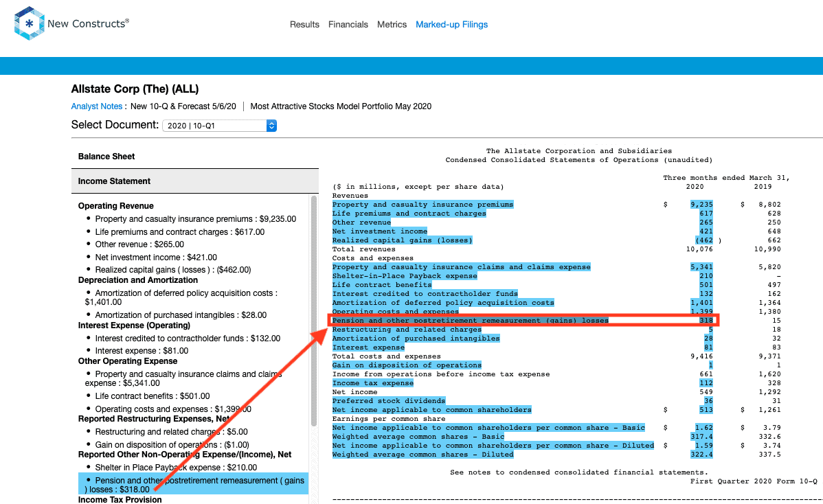Click the New Constructs hexagon logo

click(x=29, y=23)
